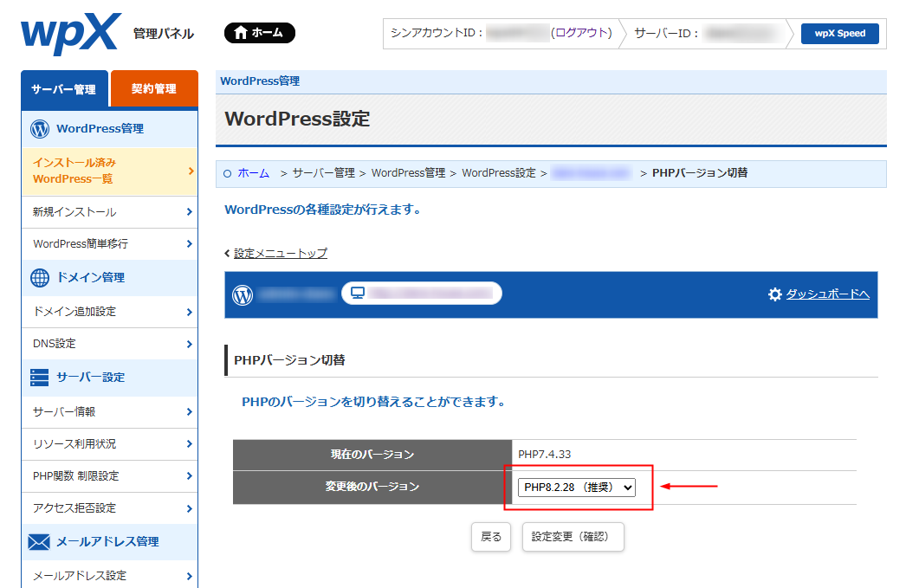Click the 戻る button
The height and width of the screenshot is (588, 906).
tap(491, 537)
